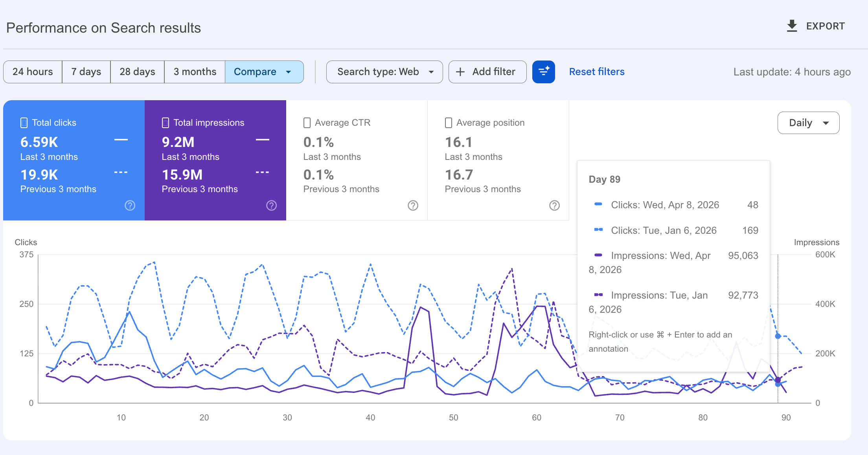Switch to the 24 hours range
Image resolution: width=868 pixels, height=455 pixels.
(33, 72)
